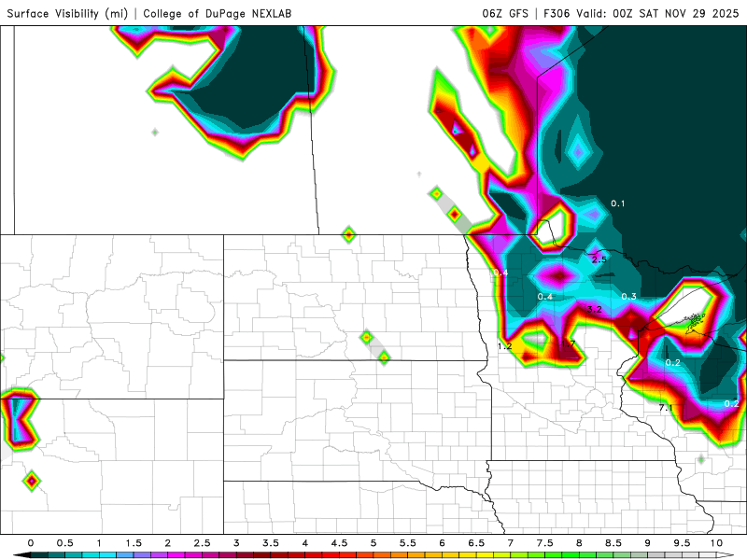Click the "0.5" colorbar scale label
This screenshot has height=560, width=747.
point(64,543)
